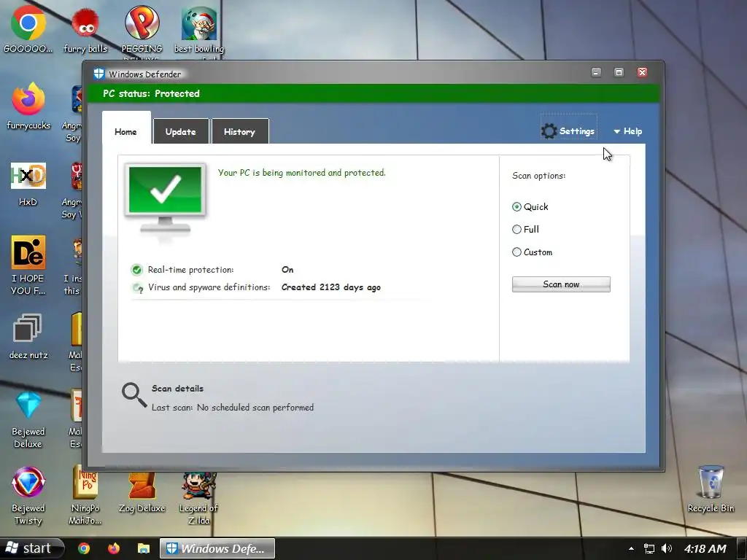
Task: Click the 'Virus and spyware definitions:' label
Action: click(209, 287)
